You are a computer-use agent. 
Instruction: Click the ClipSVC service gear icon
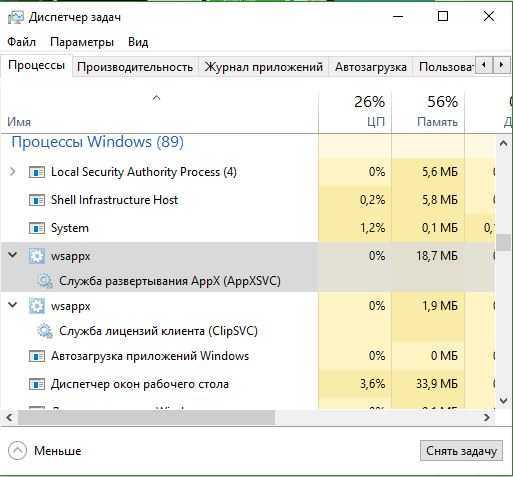(45, 331)
